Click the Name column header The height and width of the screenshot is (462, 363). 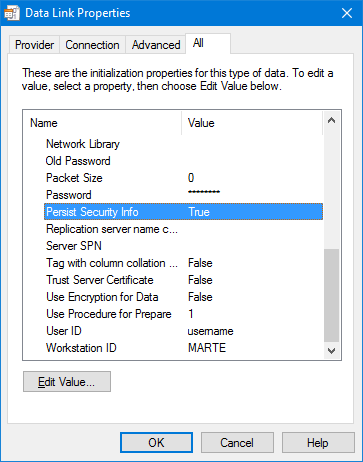[x=102, y=123]
